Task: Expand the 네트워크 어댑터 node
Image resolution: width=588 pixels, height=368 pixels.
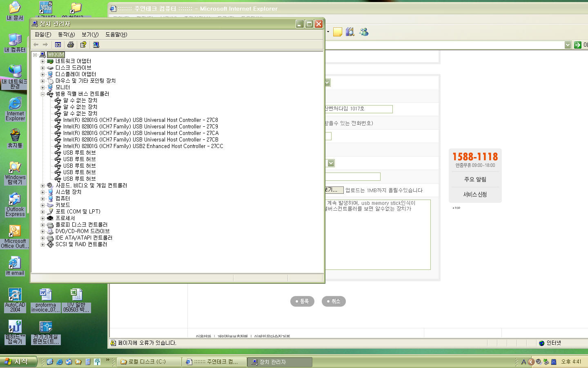Action: [x=42, y=61]
